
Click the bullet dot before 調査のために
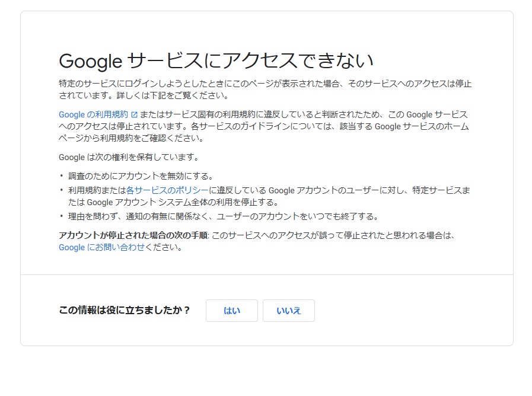(62, 176)
